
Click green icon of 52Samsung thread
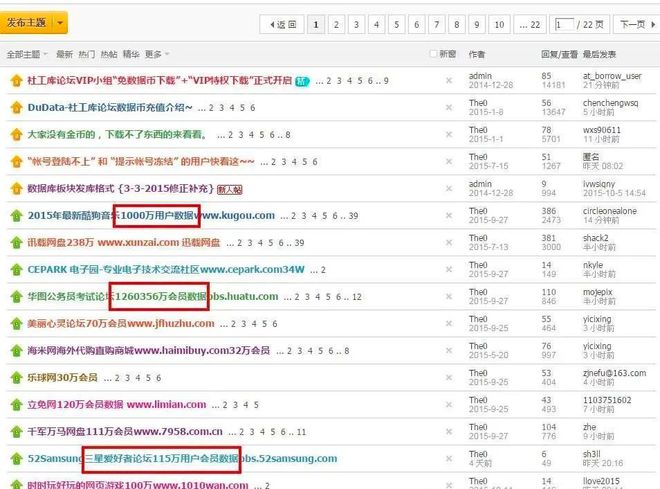(16, 459)
